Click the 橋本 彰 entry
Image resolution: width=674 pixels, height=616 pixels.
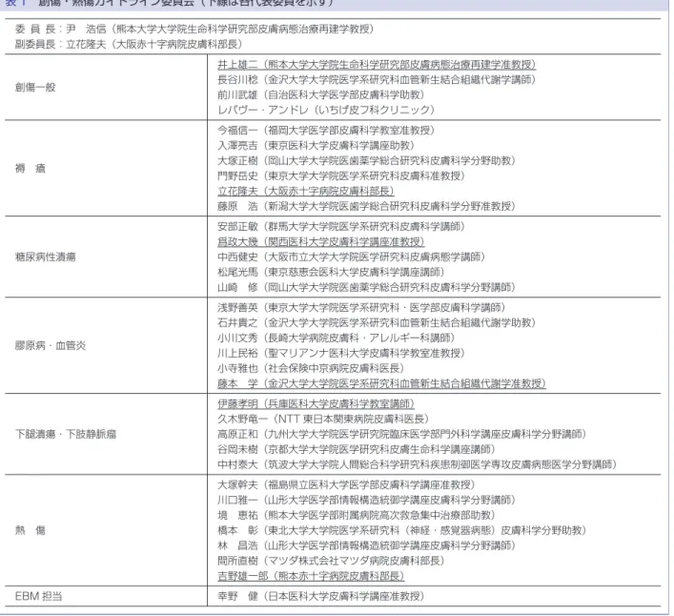402,530
